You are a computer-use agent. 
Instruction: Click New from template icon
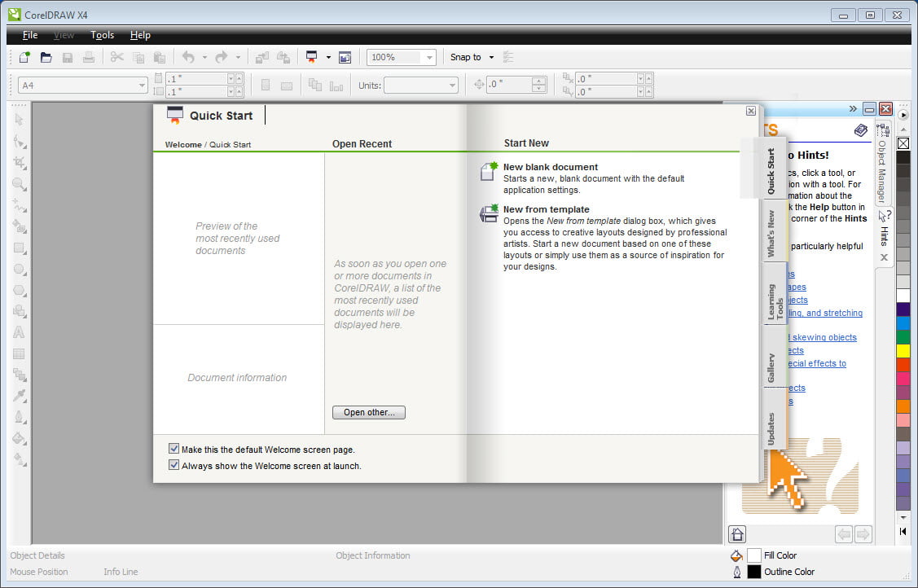click(x=489, y=213)
